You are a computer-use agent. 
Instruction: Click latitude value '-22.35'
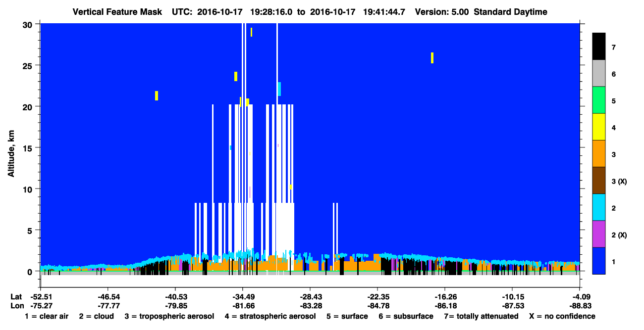[x=377, y=297]
